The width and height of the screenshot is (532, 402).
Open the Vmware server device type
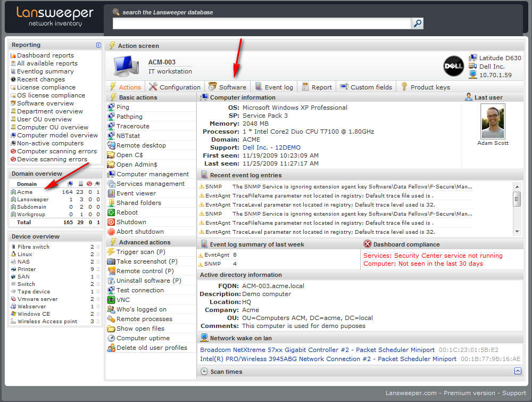(38, 299)
